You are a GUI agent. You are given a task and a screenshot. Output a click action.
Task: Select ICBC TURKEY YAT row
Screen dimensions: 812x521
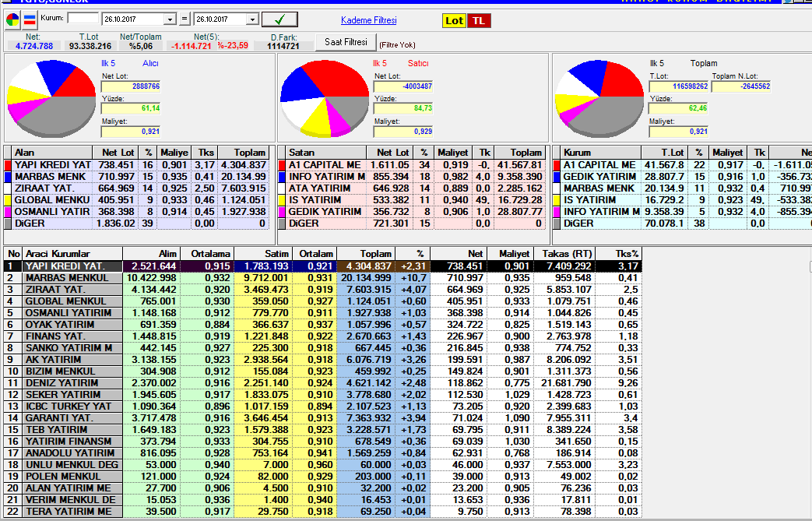click(x=322, y=407)
